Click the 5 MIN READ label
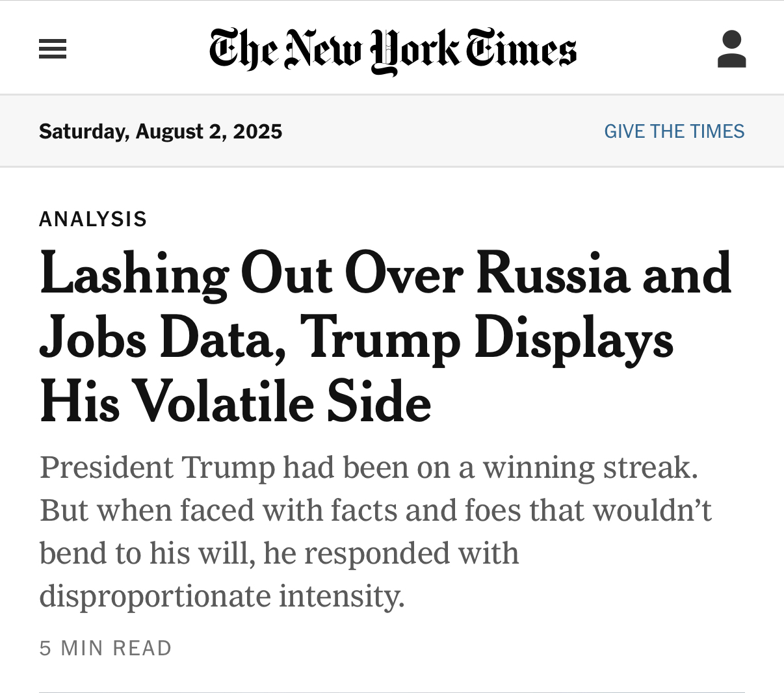This screenshot has height=693, width=784. [105, 648]
